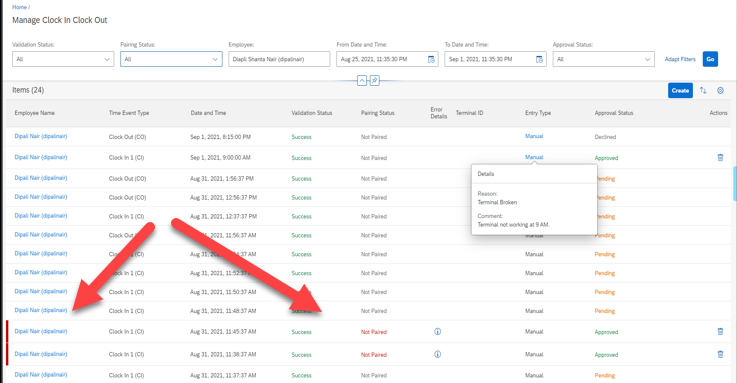Click the red Not Paired status in the 11:45:37 AM row
737x383 pixels.
[x=374, y=332]
